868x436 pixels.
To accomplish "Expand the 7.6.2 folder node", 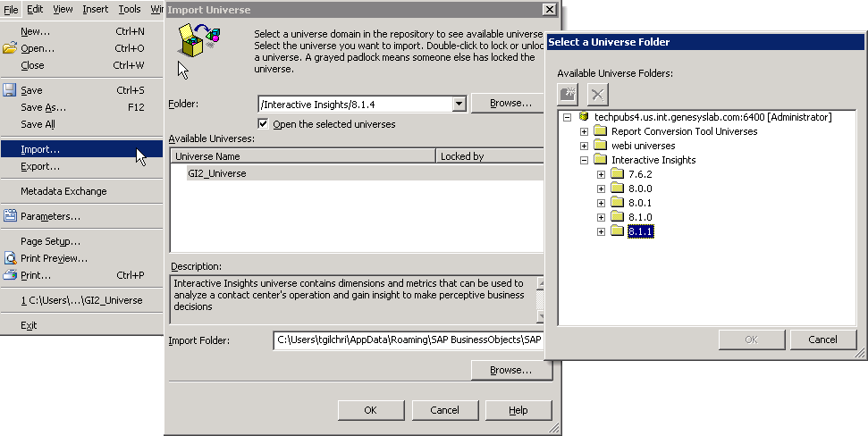I will (x=602, y=175).
